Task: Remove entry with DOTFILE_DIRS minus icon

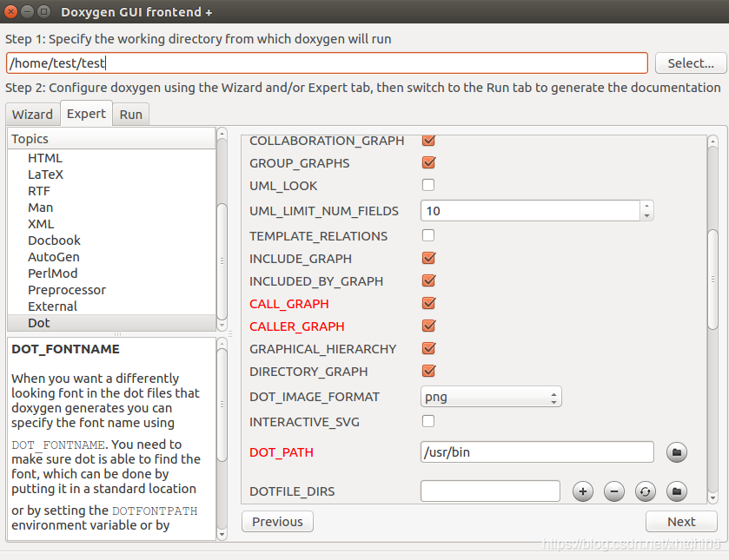Action: (614, 491)
